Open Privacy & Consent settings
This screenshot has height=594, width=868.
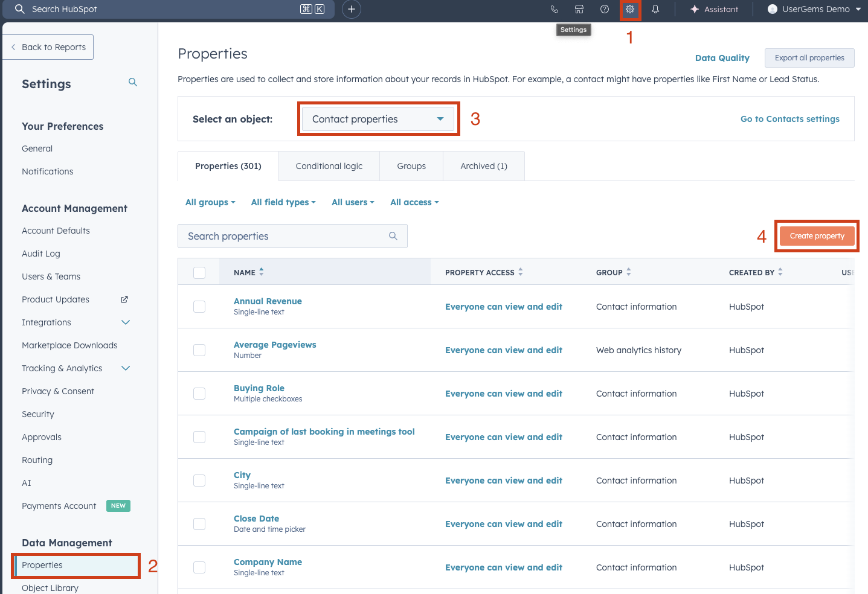coord(58,391)
